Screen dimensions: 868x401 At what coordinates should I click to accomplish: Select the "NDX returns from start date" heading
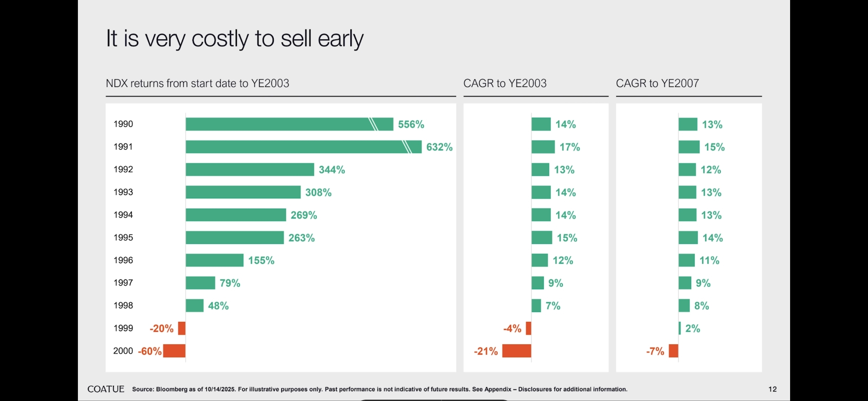(197, 83)
